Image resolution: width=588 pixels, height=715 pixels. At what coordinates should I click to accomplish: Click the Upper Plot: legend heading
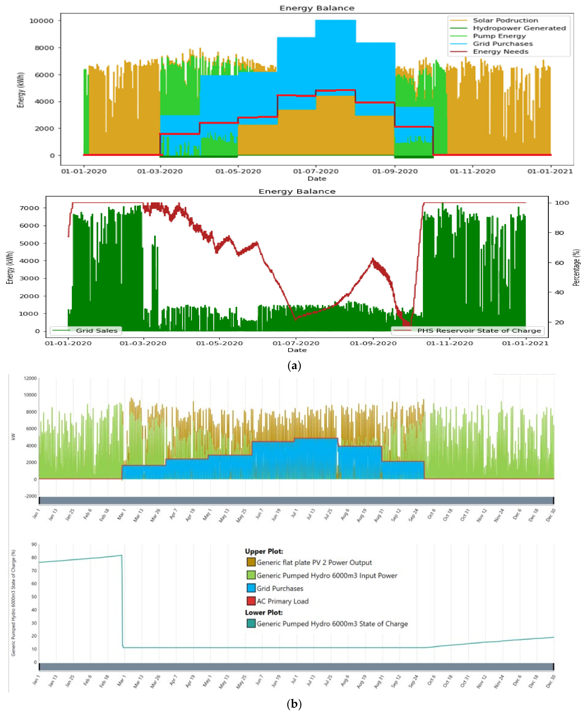(x=264, y=551)
